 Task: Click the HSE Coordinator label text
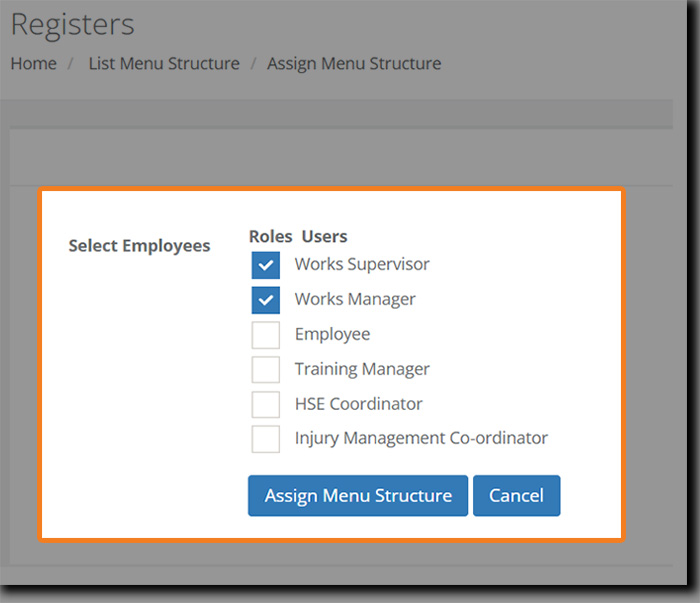[x=358, y=404]
